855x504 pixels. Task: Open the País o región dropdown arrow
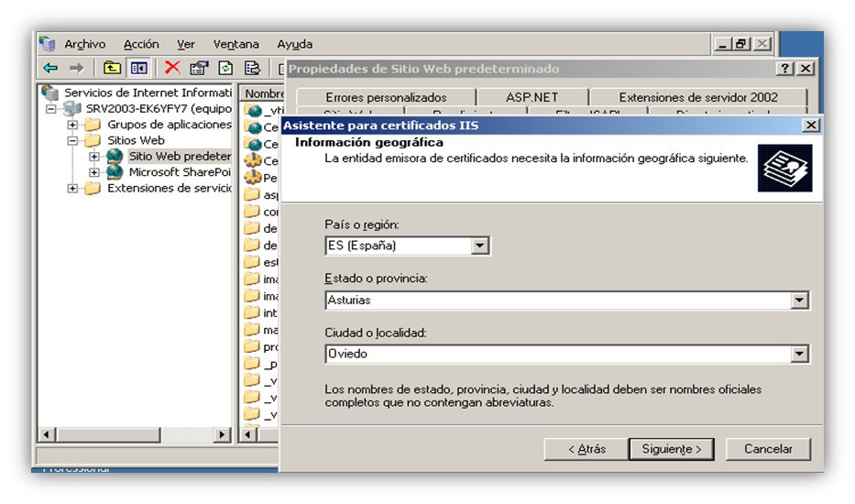coord(479,246)
